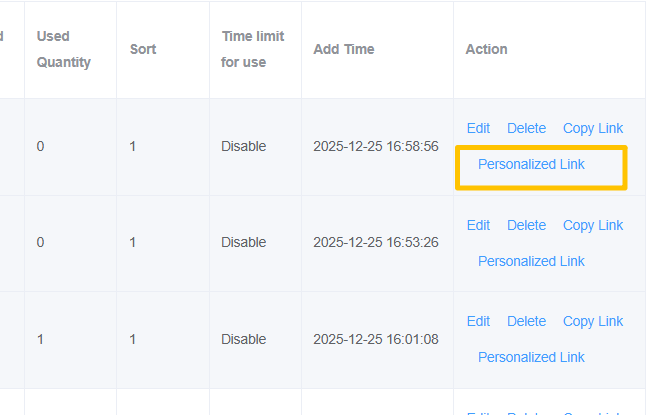Copy Link for the 16:01:08 row
Image resolution: width=655 pixels, height=415 pixels.
pos(592,321)
